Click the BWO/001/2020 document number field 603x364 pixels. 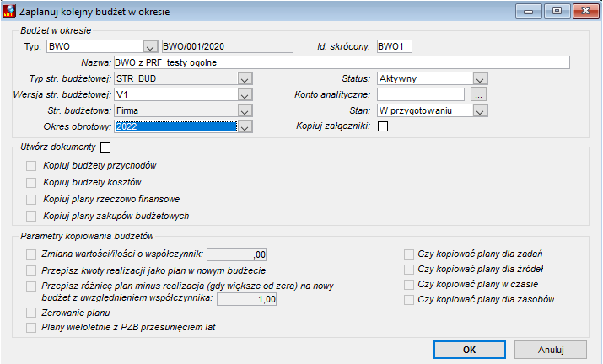tap(227, 46)
